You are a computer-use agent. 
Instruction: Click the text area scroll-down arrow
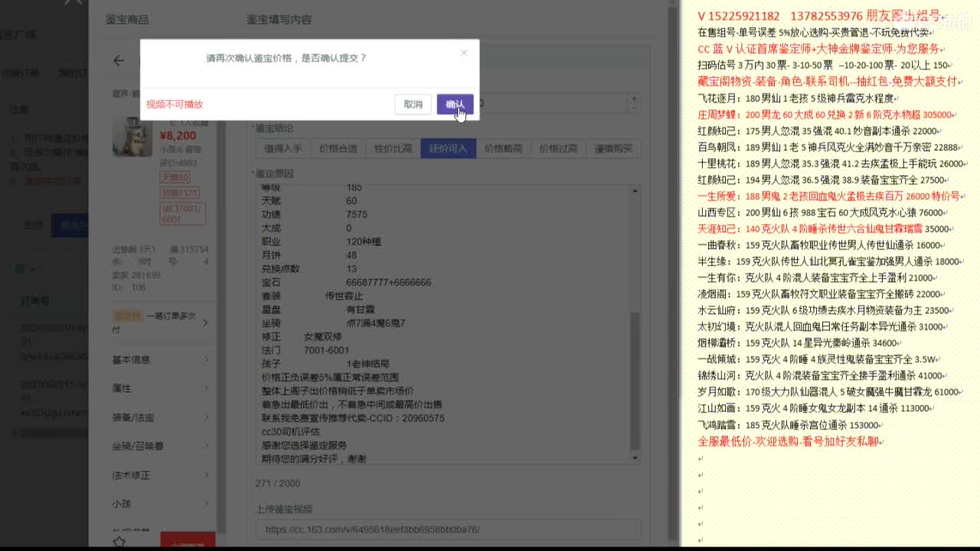(x=634, y=458)
